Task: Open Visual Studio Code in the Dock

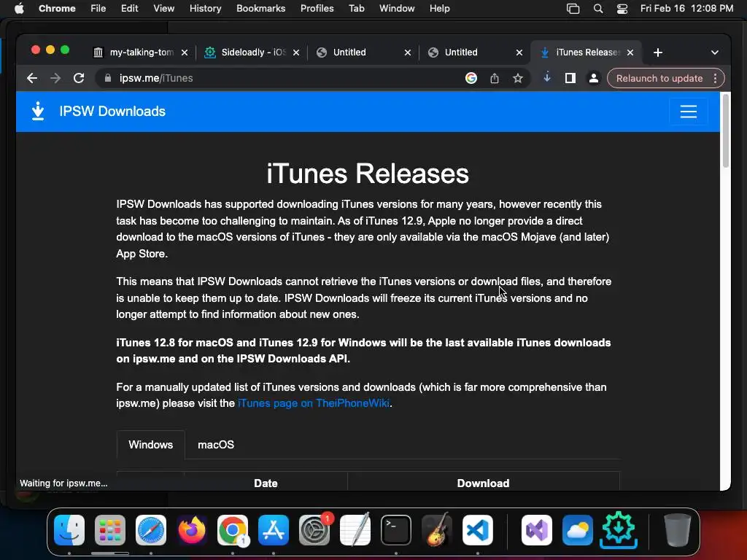Action: [x=477, y=529]
